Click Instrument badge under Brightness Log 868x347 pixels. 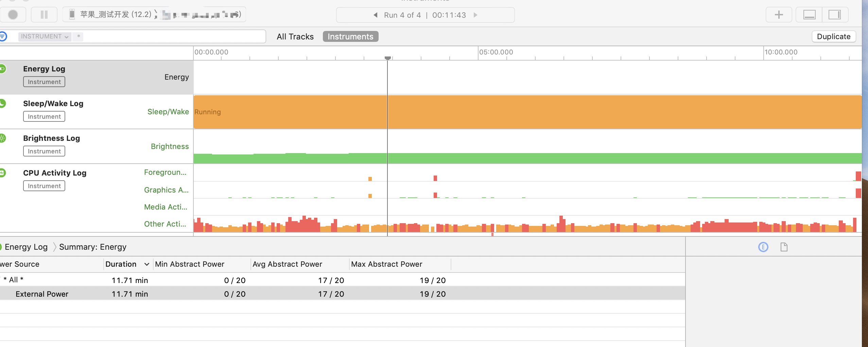[44, 151]
